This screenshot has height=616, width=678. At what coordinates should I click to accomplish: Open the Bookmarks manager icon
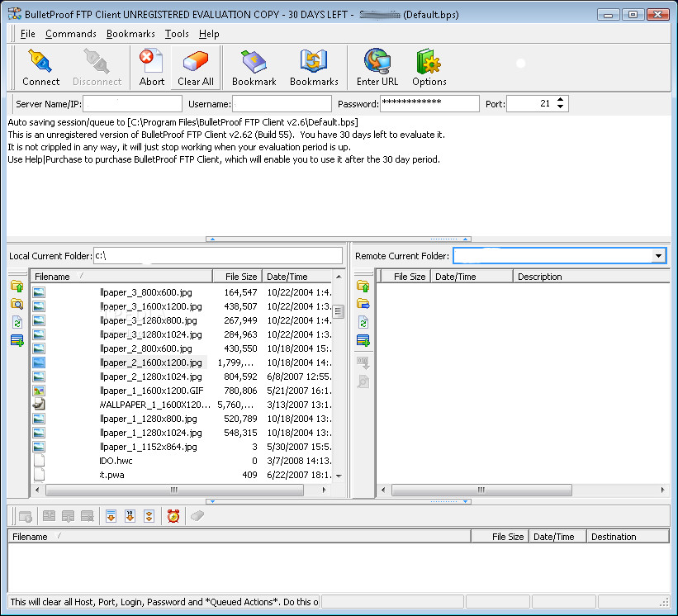pos(314,61)
